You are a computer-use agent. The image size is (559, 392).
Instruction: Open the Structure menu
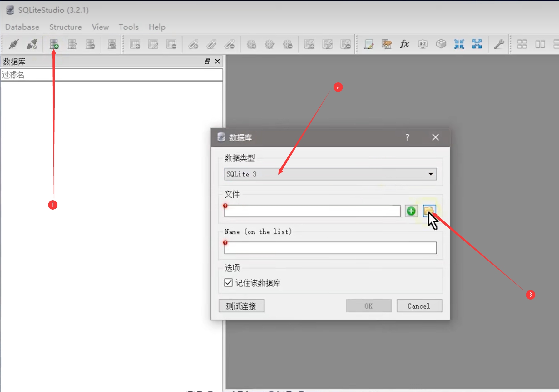pos(66,27)
